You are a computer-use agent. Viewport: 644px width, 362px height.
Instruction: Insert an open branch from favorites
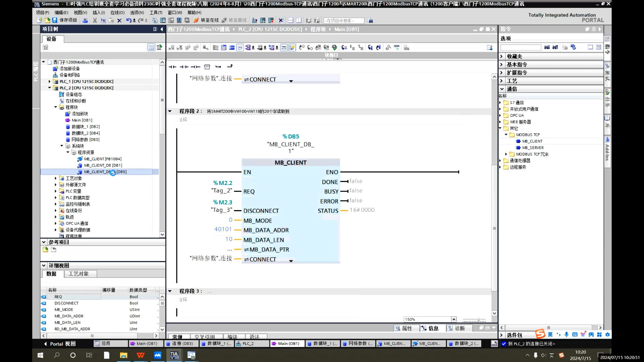pyautogui.click(x=218, y=67)
